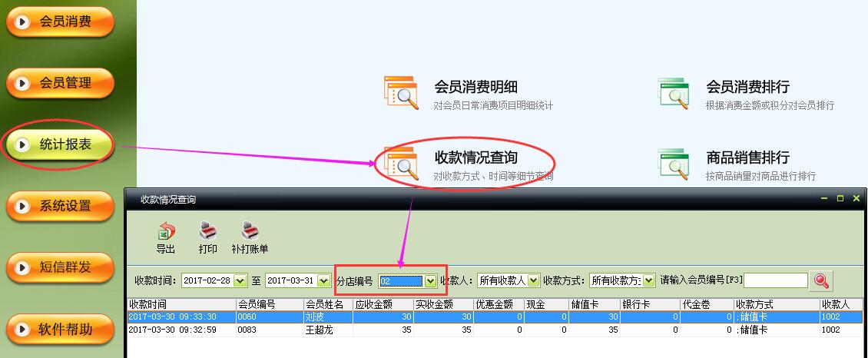Open the 商品销售排行 title link
The width and height of the screenshot is (868, 358).
click(x=748, y=157)
